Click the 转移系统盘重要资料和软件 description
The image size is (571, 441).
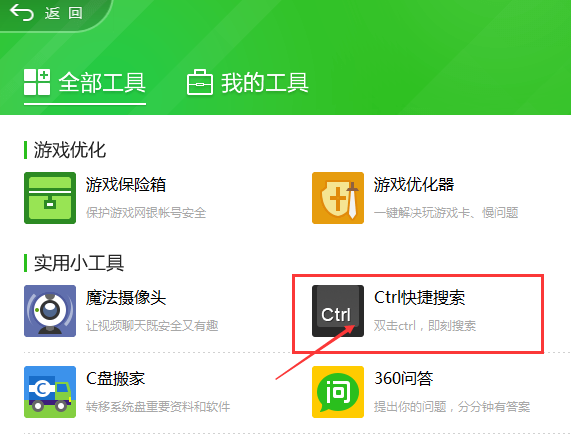coord(158,406)
